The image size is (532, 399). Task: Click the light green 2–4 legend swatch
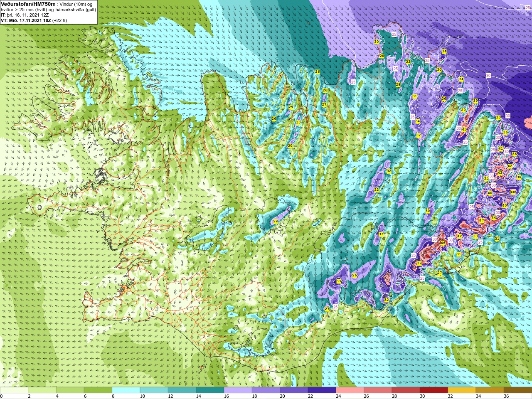pyautogui.click(x=42, y=390)
